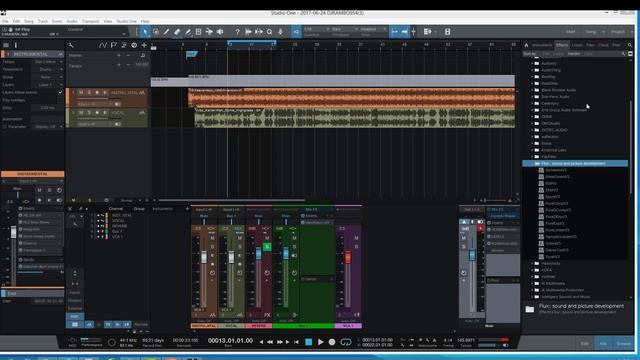Record-arm the VOCAL track
Screen dimensions: 640x360
97,112
